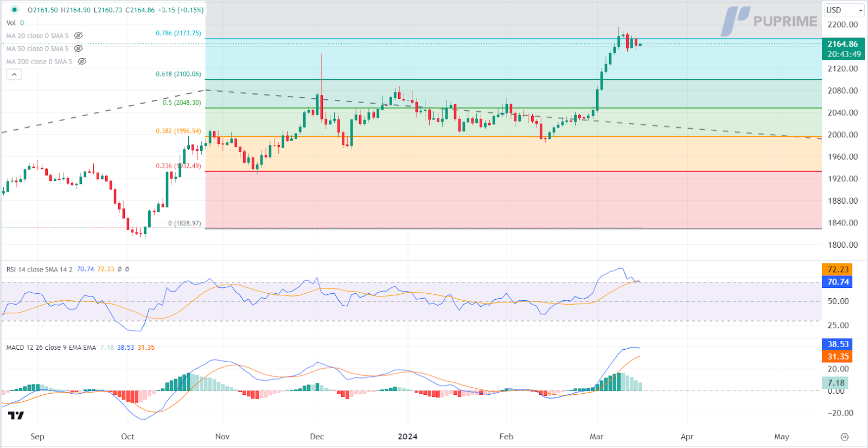The width and height of the screenshot is (868, 448).
Task: Click the RSI value tag 70.74
Action: [x=838, y=282]
